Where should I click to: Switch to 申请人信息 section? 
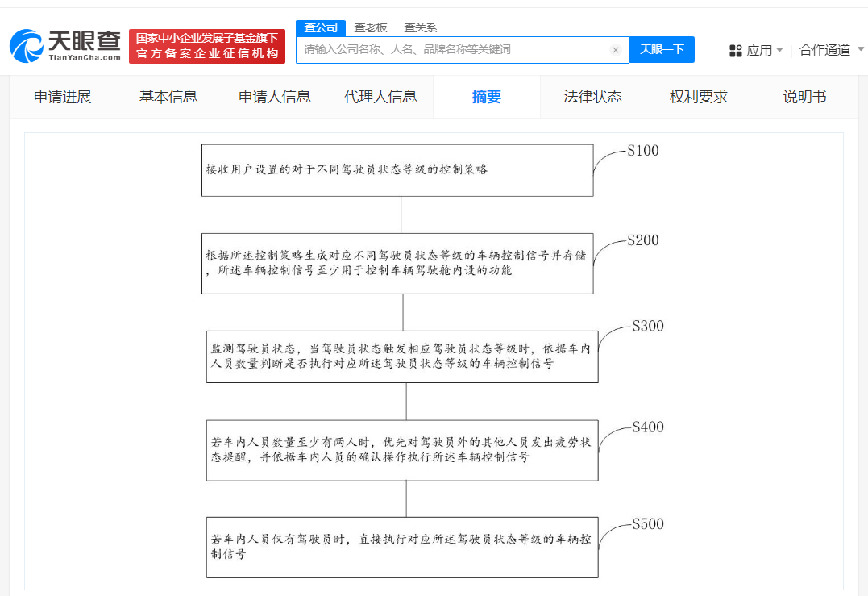[274, 96]
